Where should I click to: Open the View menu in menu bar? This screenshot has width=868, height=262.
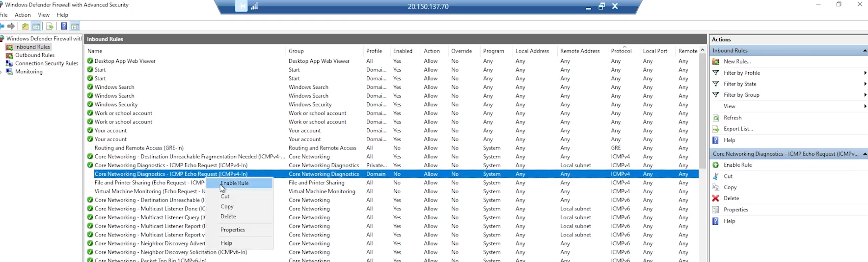(44, 15)
